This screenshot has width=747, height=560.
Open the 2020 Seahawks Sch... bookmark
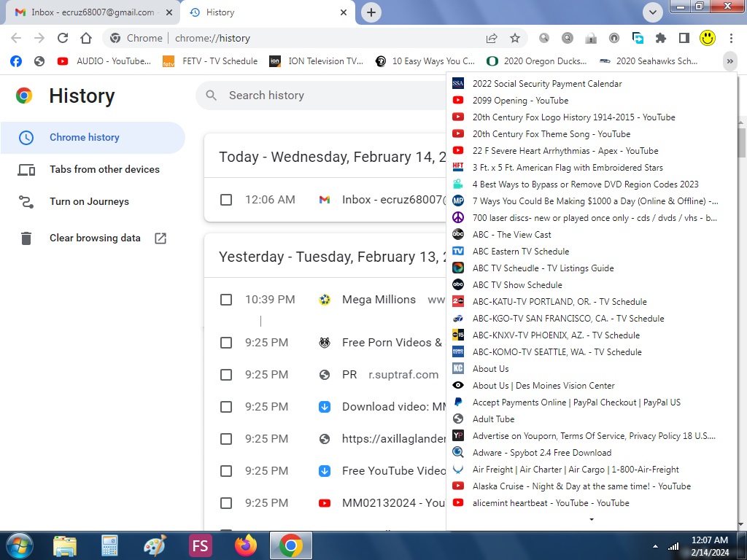649,61
